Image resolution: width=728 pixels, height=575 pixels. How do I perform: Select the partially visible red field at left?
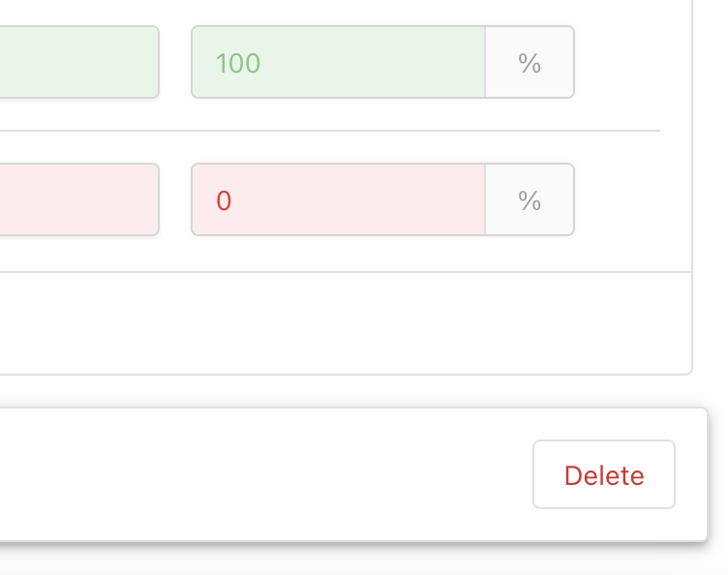pos(77,200)
